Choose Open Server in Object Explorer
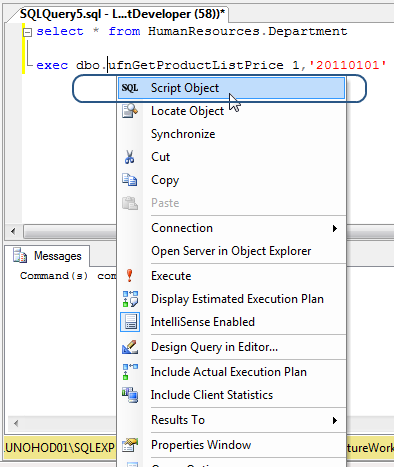 tap(231, 251)
